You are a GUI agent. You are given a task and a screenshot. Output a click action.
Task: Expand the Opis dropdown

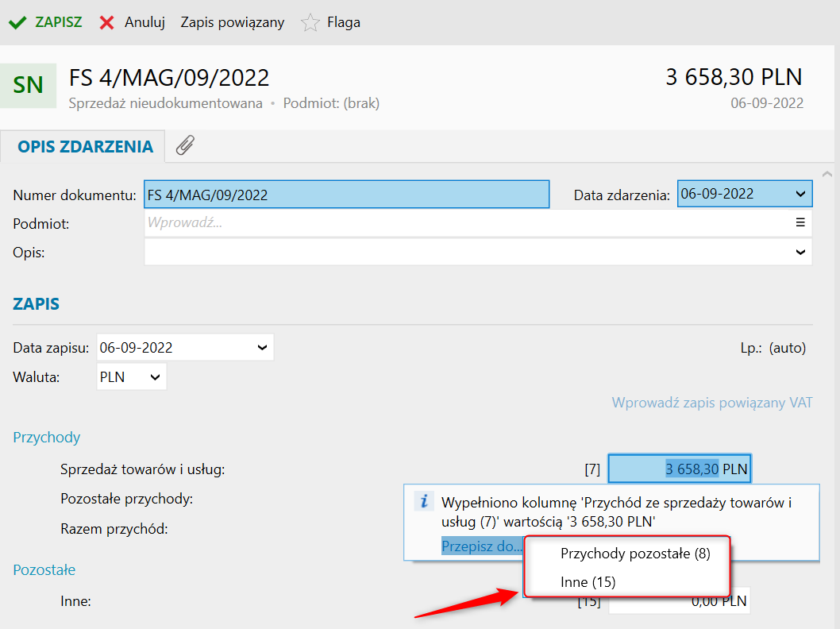tap(800, 252)
